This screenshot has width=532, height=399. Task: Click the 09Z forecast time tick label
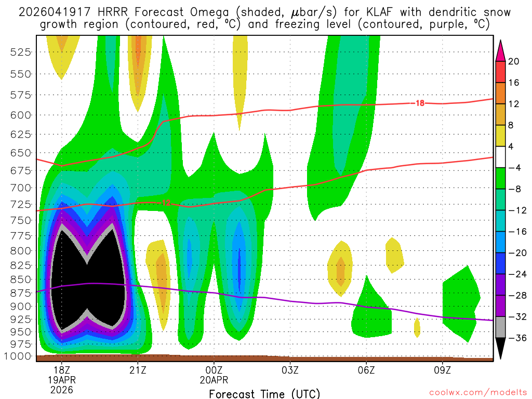coord(443,370)
